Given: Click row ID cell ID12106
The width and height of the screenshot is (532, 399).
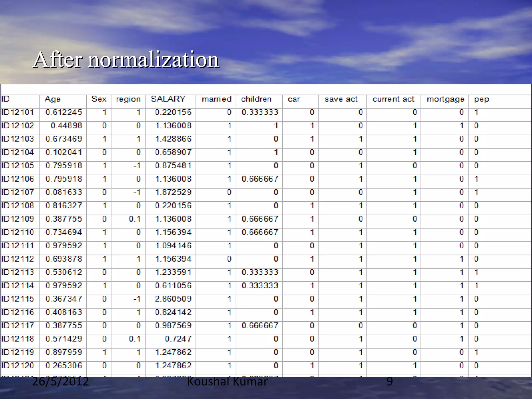Looking at the screenshot, I should click(18, 179).
